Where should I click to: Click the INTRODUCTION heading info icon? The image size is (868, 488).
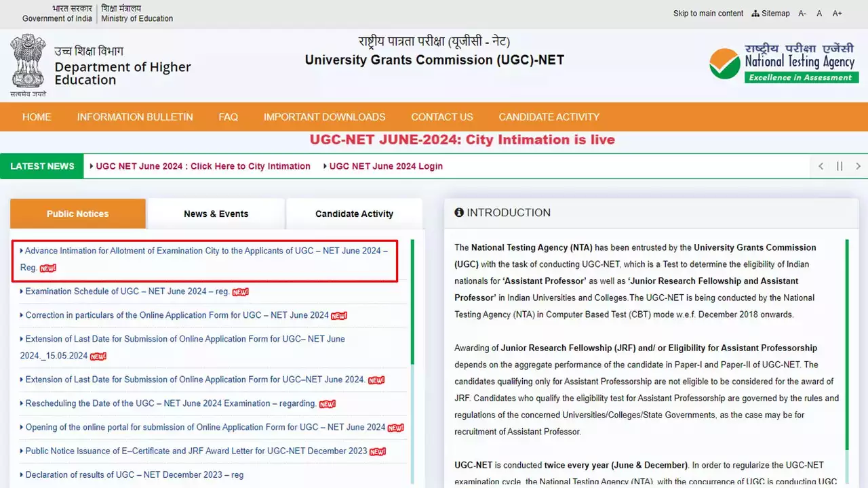click(x=459, y=213)
